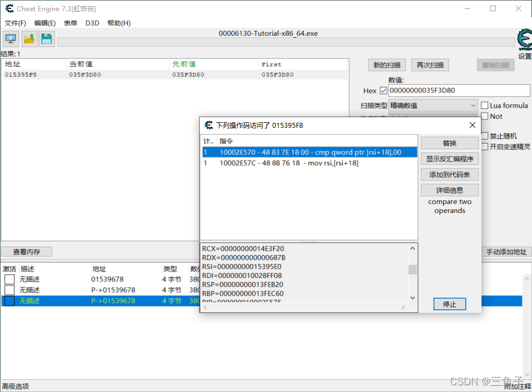Start a new scan with 新的扫描
The image size is (532, 392).
coord(387,65)
